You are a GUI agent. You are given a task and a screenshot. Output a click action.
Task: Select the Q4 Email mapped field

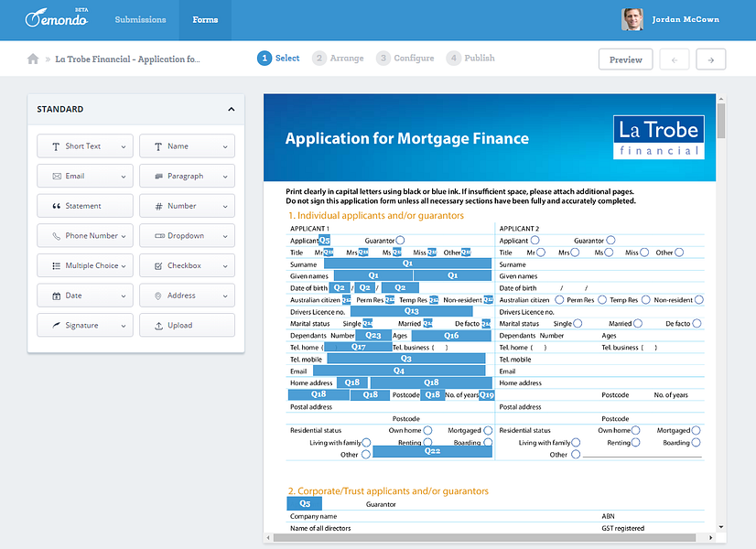click(x=399, y=371)
